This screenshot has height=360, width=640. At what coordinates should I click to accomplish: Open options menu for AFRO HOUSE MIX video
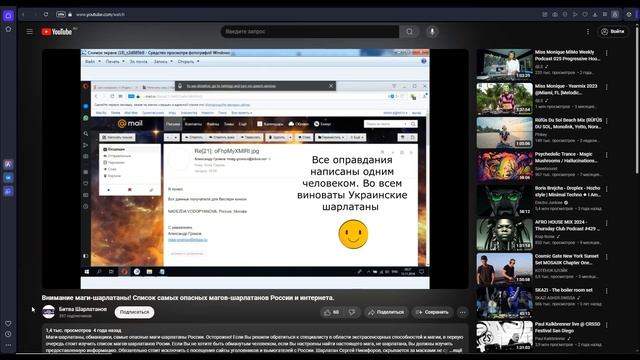pos(607,223)
